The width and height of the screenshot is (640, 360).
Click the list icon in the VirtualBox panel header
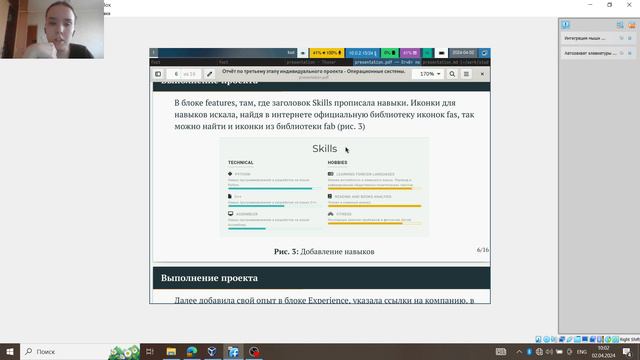click(x=620, y=25)
